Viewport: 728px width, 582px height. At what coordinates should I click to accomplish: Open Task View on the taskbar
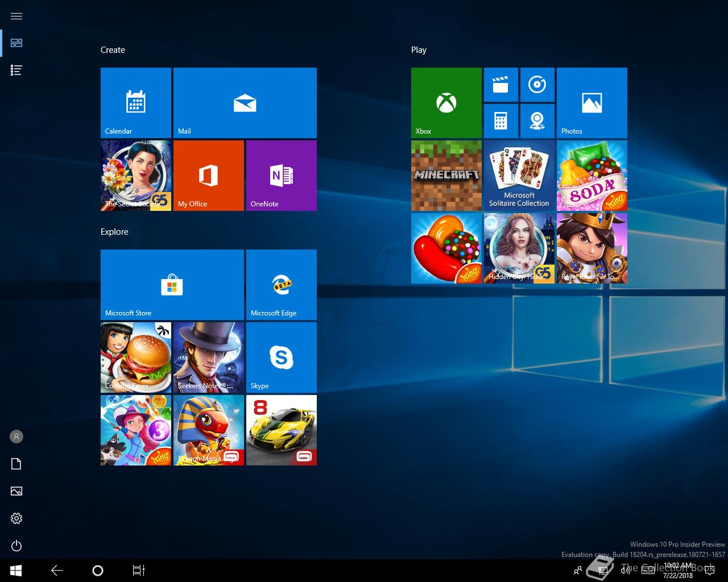coord(139,571)
